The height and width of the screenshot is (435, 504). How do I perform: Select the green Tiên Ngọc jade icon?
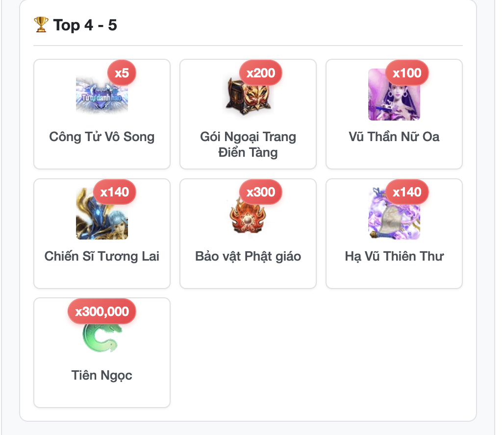tap(102, 337)
